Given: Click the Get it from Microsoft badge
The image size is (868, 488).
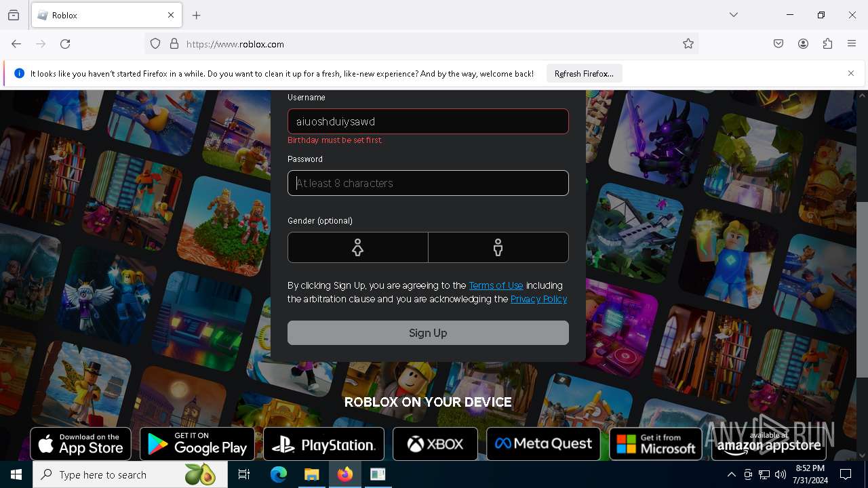Looking at the screenshot, I should pos(656,444).
